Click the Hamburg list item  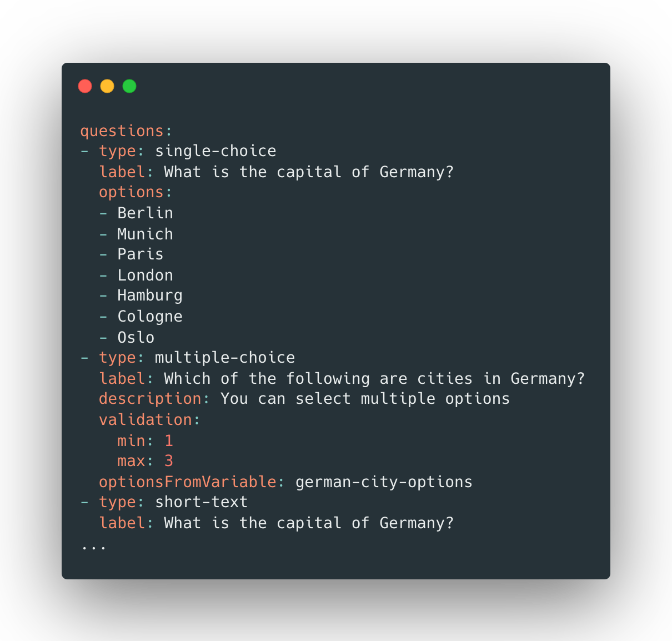point(150,296)
